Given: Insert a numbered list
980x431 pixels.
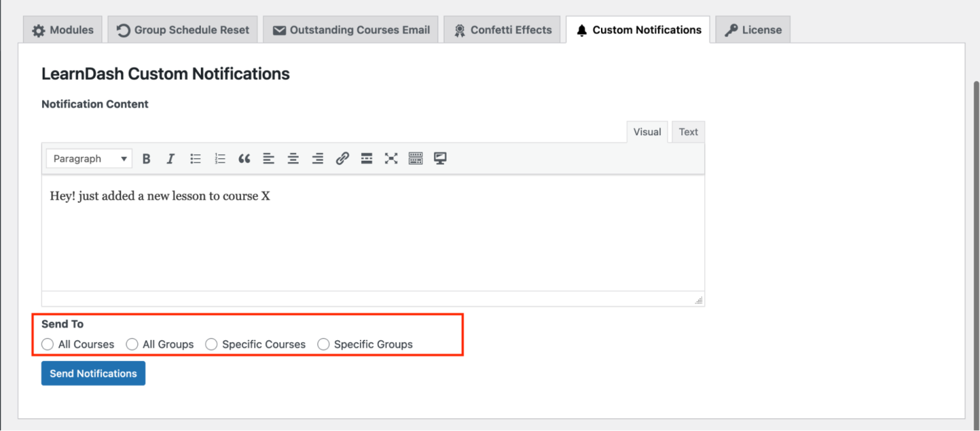Looking at the screenshot, I should [x=220, y=158].
